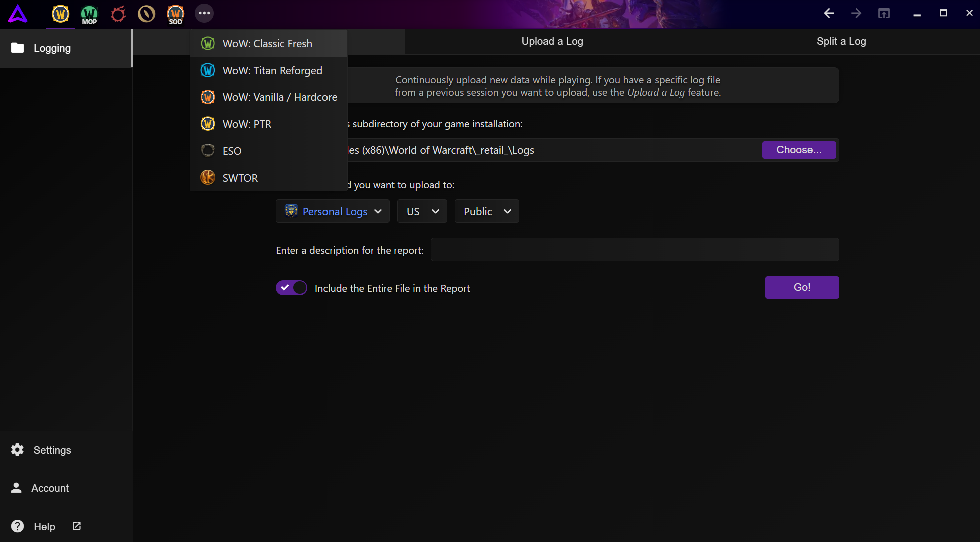Choose WoW: Classic Fresh from menu
The image size is (980, 542).
coord(268,43)
